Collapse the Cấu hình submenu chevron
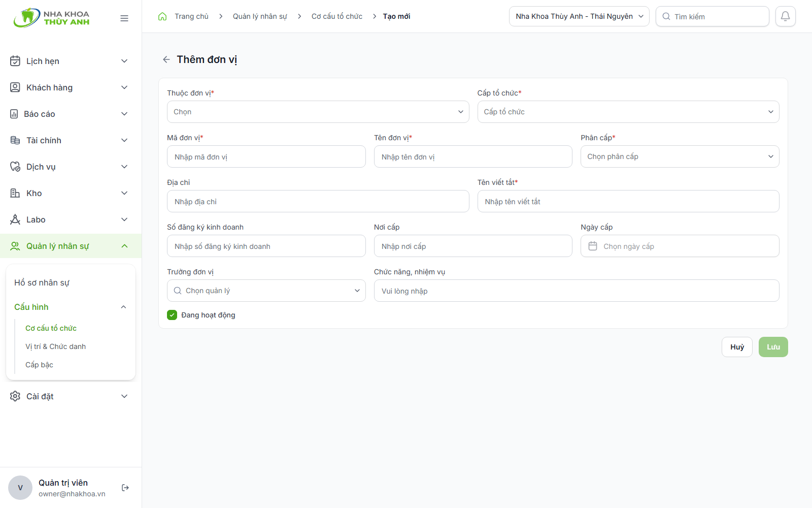This screenshot has width=812, height=508. coord(123,307)
